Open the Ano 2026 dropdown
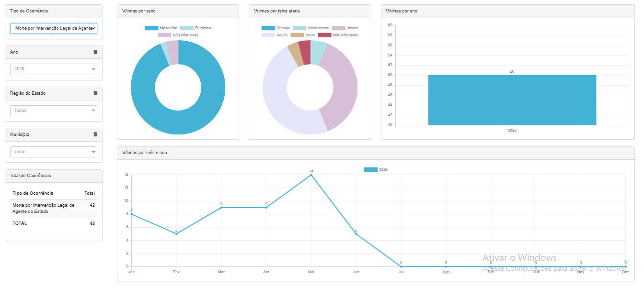 [x=54, y=69]
